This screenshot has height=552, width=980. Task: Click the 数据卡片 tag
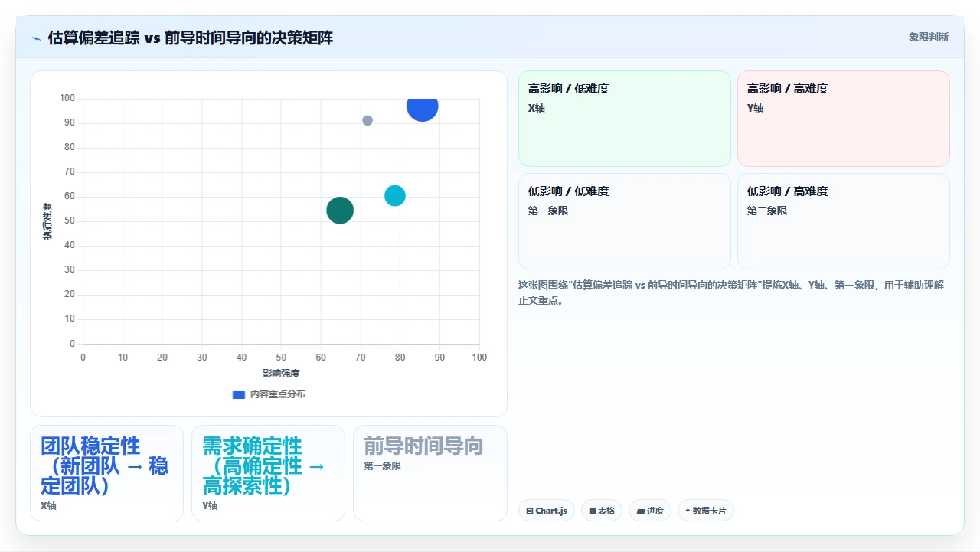click(706, 511)
